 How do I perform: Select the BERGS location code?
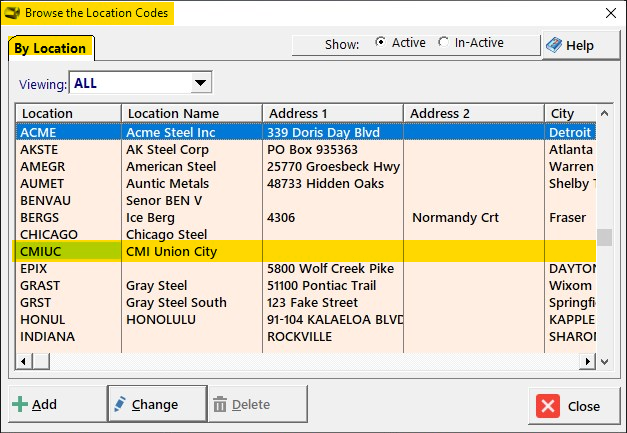tap(40, 217)
